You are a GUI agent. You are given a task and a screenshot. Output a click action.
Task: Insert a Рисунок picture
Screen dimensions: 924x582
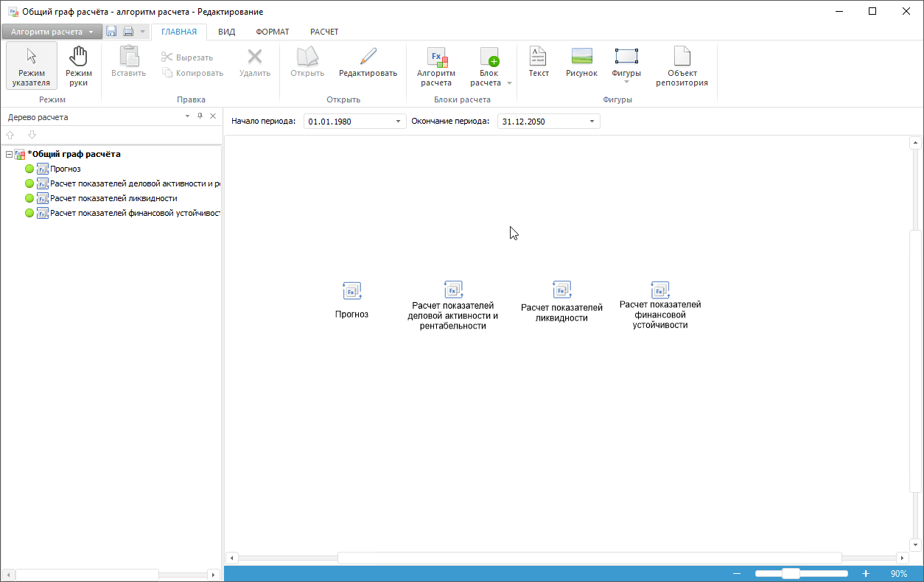tap(582, 62)
